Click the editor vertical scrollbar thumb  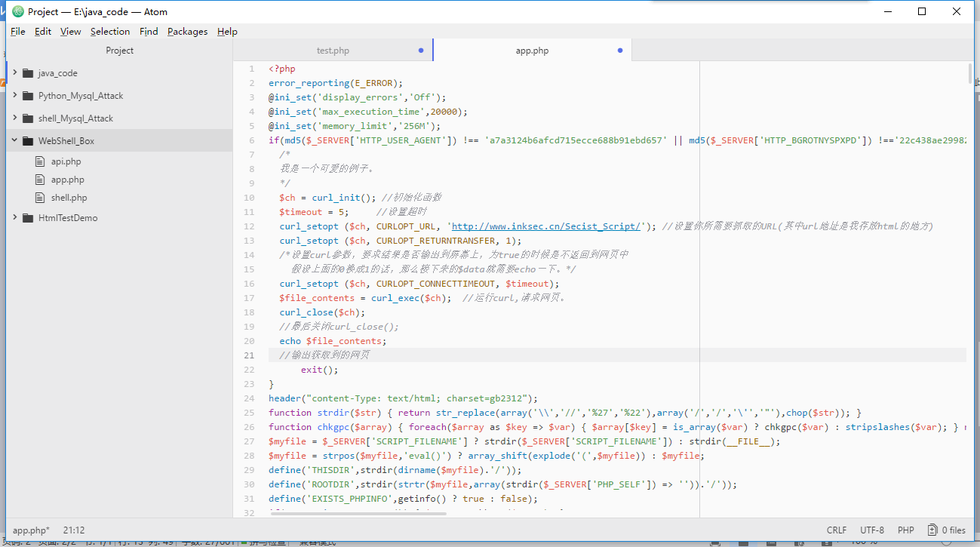coord(969,74)
